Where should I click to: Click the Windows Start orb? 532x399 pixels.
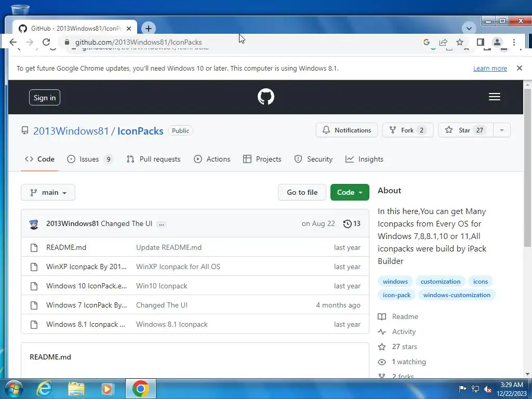14,389
